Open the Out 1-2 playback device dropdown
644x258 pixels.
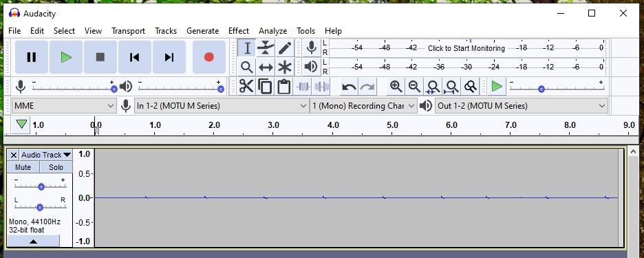pos(522,106)
